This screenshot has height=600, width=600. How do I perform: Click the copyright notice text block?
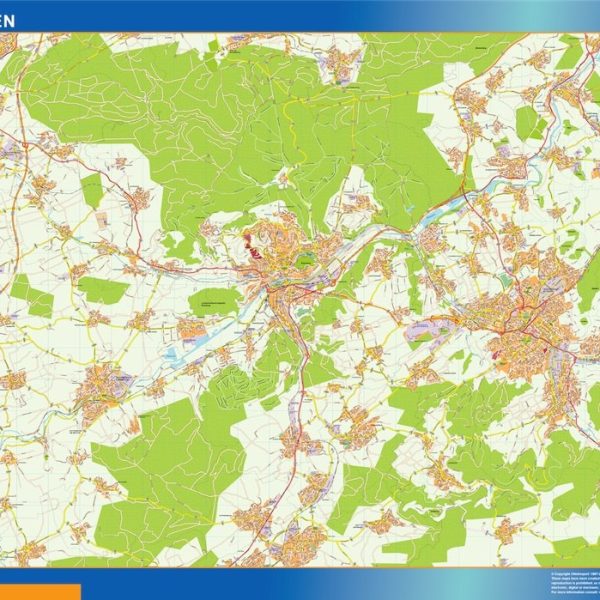pos(575,582)
